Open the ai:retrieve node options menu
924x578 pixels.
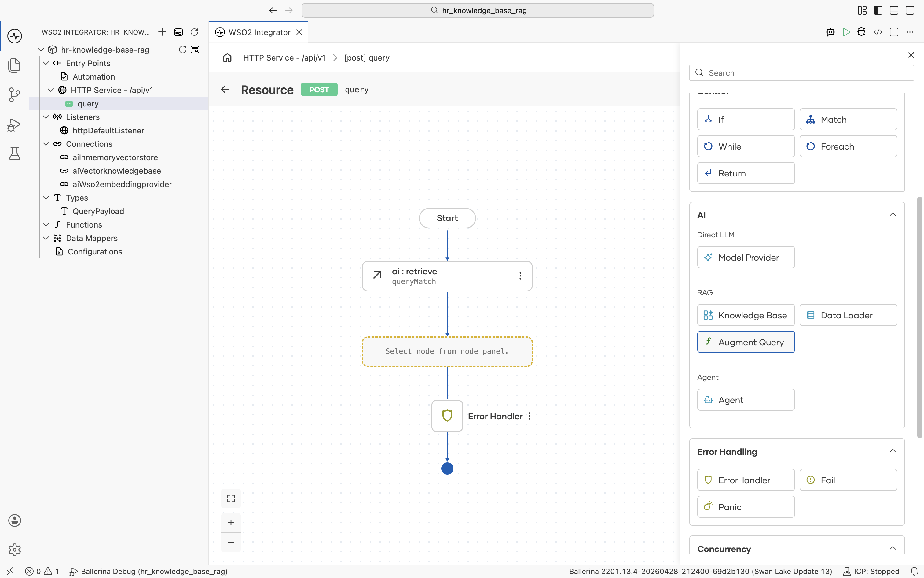pos(520,276)
